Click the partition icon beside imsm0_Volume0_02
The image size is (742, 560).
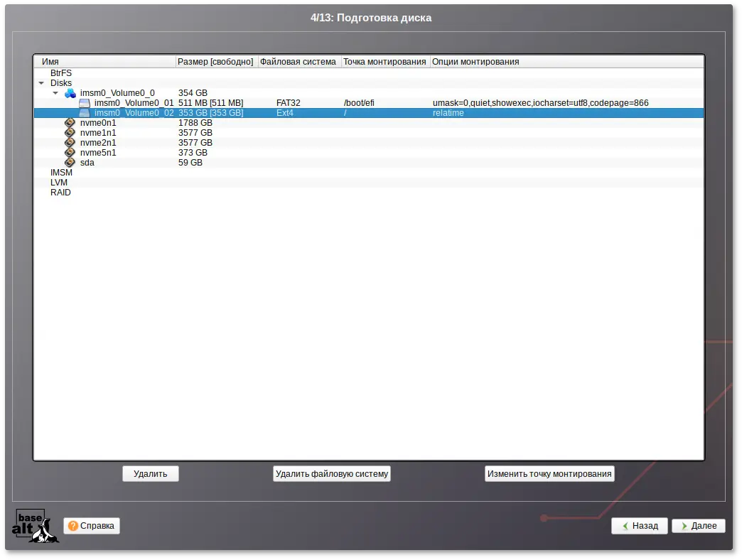point(85,113)
